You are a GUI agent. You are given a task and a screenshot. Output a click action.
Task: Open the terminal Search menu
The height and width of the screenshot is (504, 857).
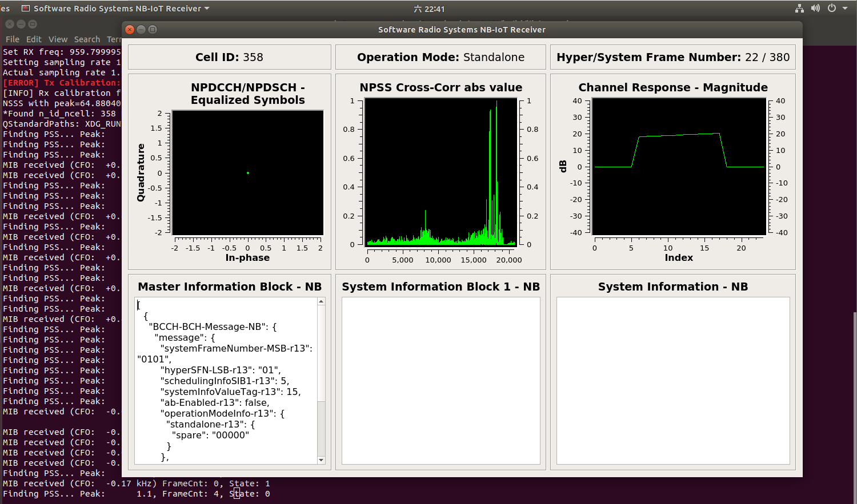tap(87, 39)
